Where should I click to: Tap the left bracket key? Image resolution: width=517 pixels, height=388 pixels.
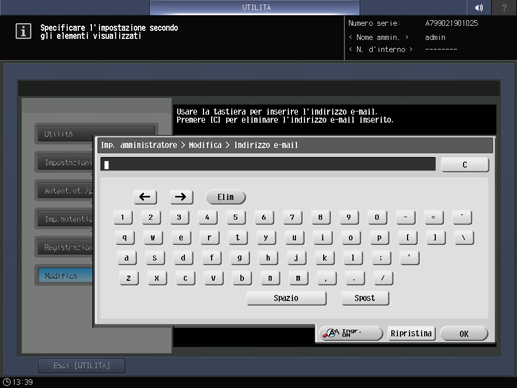[407, 238]
